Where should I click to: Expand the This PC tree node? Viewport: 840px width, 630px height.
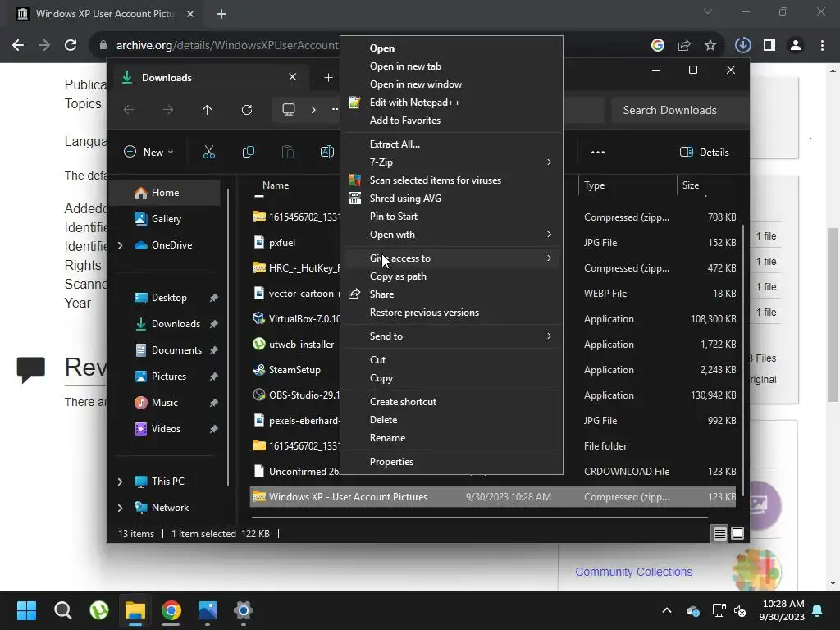click(x=120, y=482)
